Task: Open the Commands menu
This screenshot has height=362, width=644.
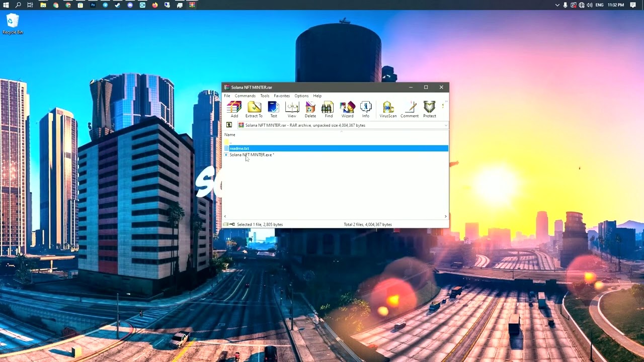Action: coord(245,96)
